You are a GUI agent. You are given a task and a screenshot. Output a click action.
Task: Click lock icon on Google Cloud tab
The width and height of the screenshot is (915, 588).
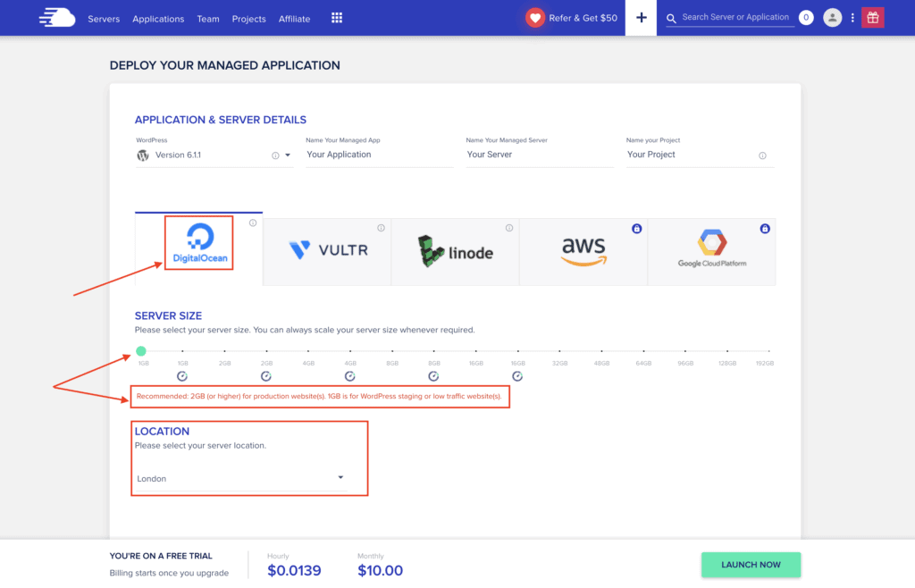(765, 229)
